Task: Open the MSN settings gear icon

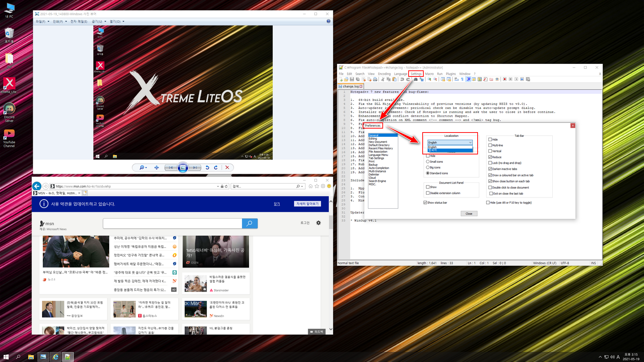Action: 318,223
